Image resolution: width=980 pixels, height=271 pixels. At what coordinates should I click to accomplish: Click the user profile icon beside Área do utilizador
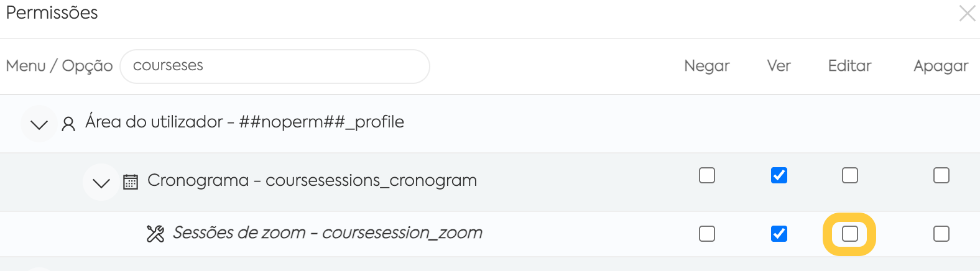click(68, 124)
